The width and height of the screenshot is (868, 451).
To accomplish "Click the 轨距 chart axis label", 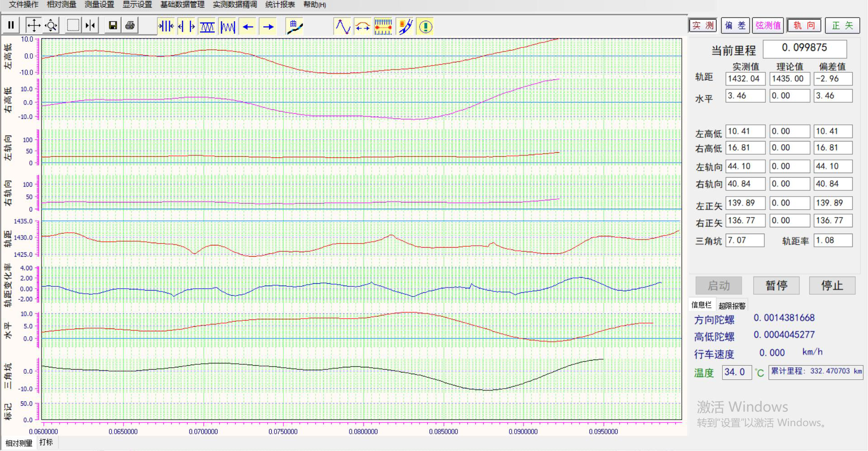I will [x=8, y=239].
